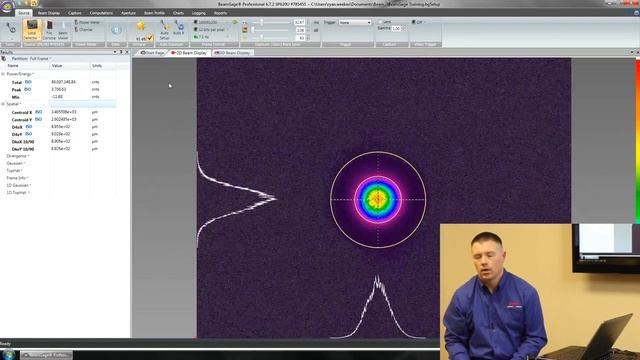Select the Min result row
The image size is (640, 360).
click(58, 97)
